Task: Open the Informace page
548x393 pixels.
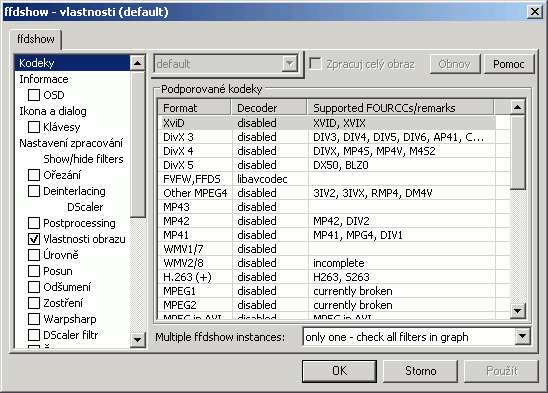Action: [x=44, y=79]
